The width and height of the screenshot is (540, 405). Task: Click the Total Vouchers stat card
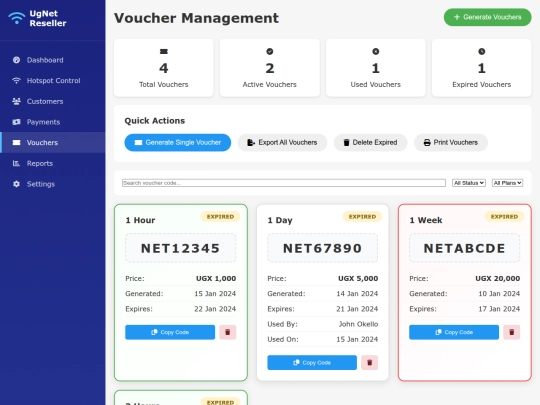coord(164,68)
